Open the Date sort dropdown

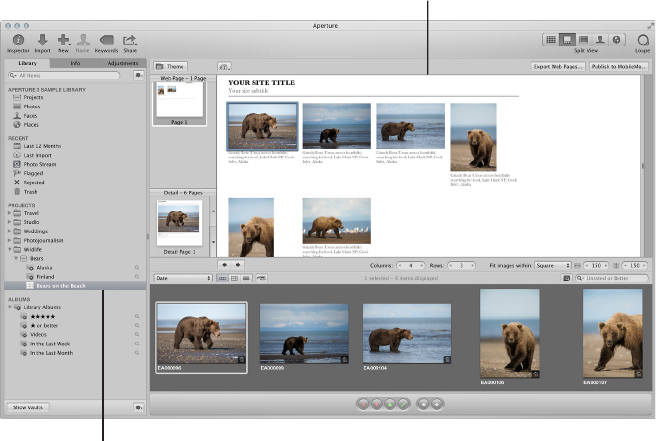pyautogui.click(x=184, y=278)
